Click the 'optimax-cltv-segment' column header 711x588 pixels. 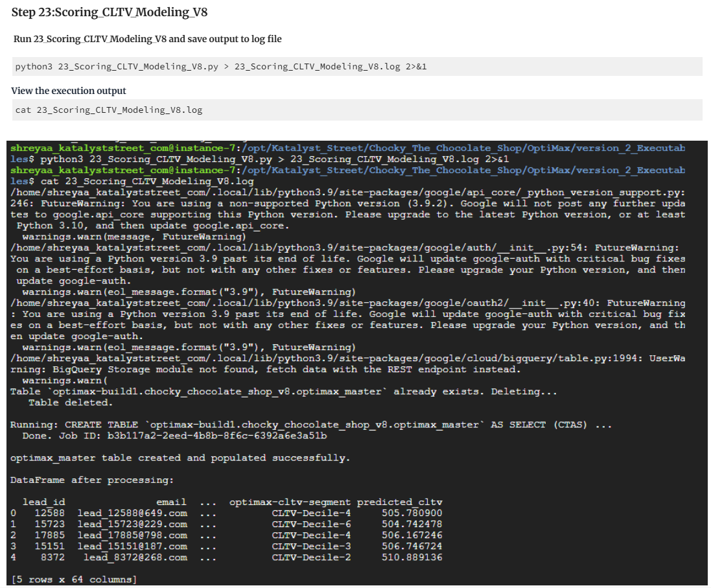290,502
